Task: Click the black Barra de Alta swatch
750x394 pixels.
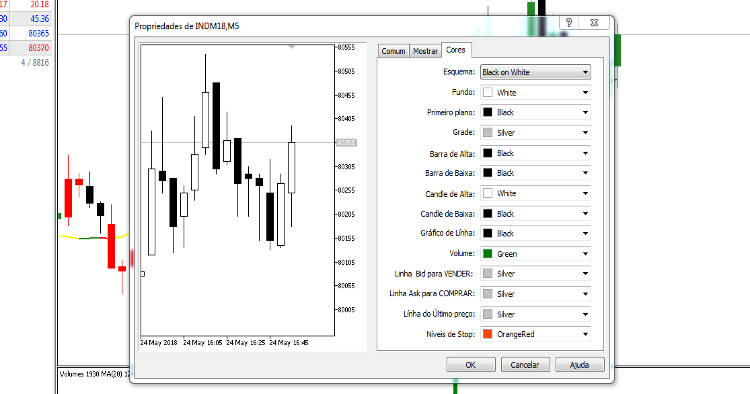Action: click(x=487, y=153)
